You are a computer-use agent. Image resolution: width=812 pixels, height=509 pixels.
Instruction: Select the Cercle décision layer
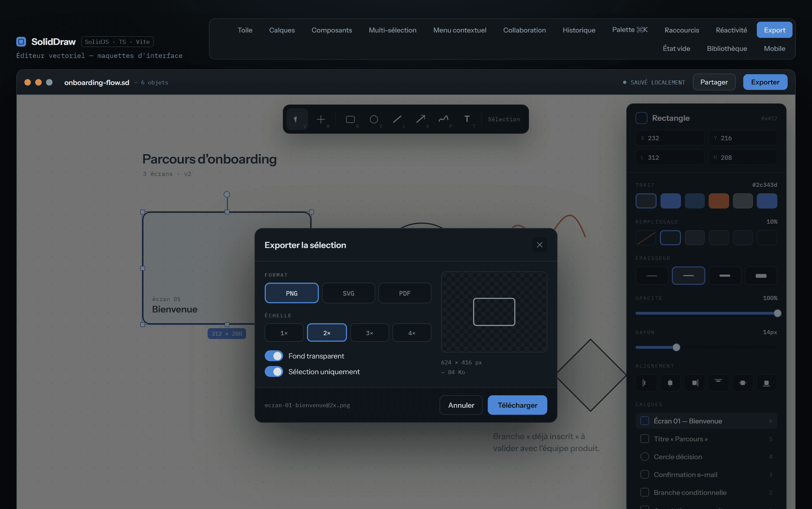coord(706,457)
